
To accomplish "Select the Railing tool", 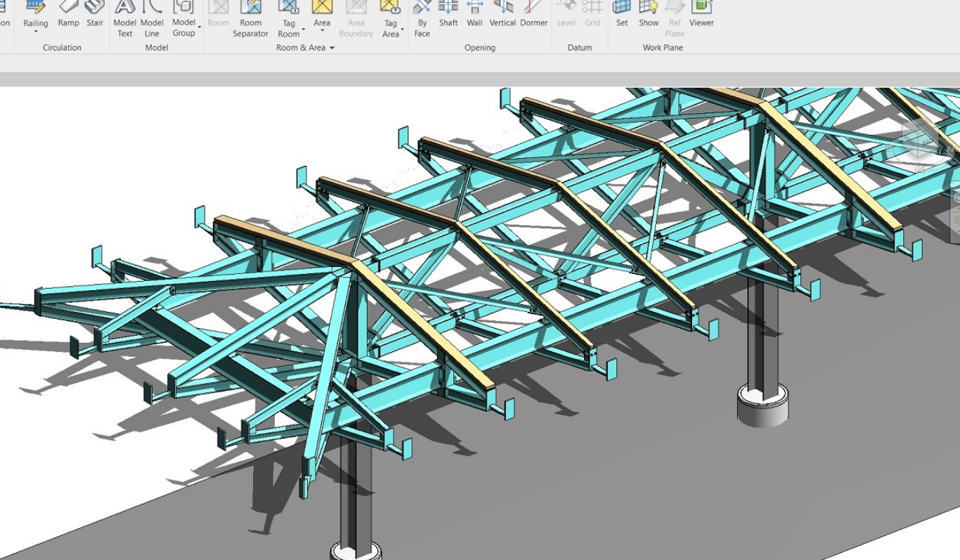I will coord(35,16).
